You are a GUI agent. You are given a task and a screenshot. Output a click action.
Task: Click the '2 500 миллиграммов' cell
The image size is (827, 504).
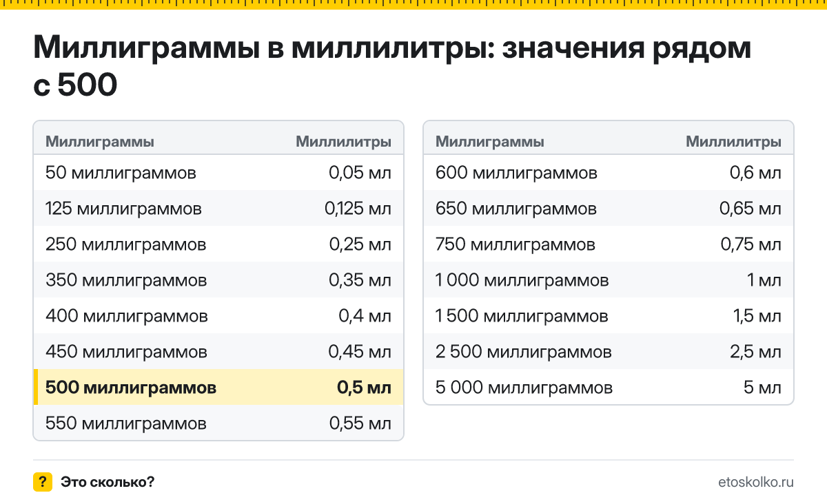(x=524, y=352)
